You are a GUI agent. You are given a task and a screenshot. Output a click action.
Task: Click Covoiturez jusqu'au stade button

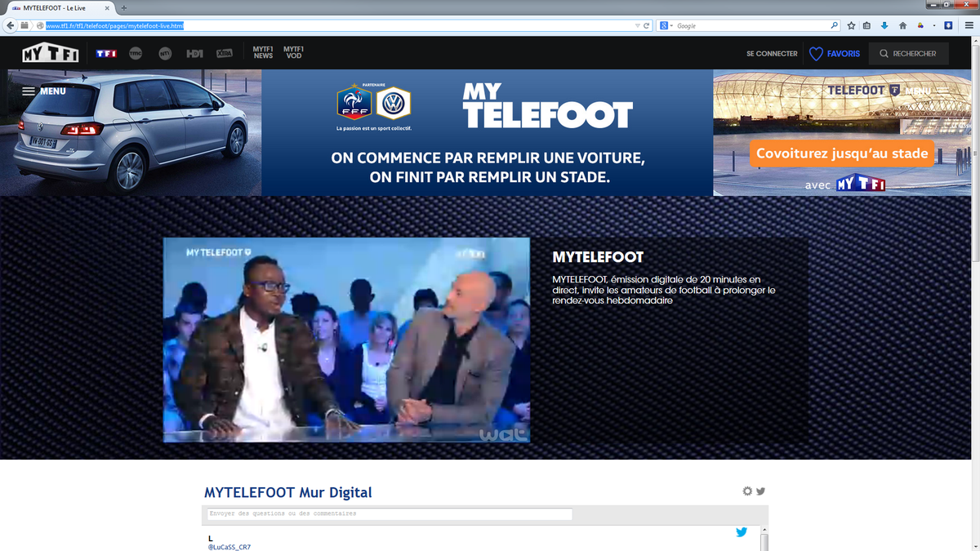pyautogui.click(x=842, y=153)
